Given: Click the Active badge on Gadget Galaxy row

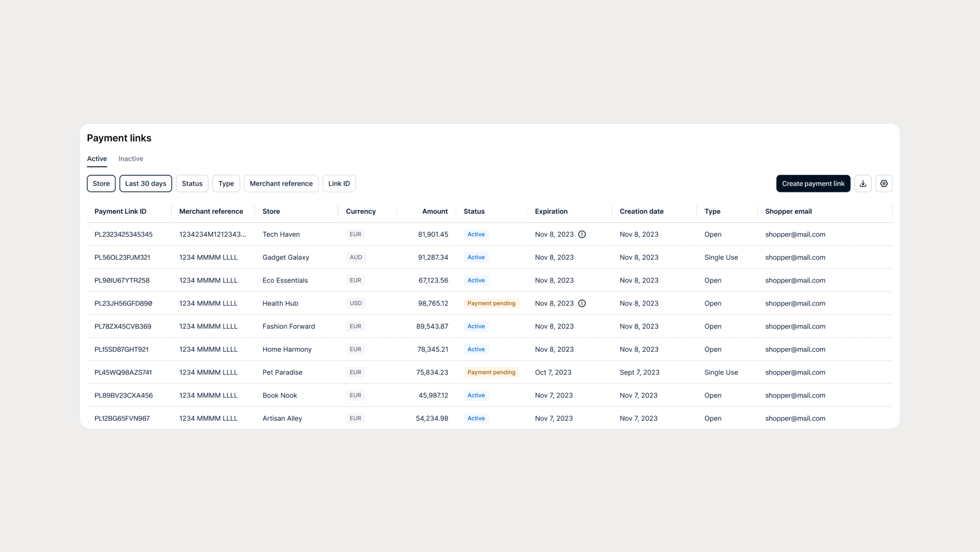Looking at the screenshot, I should (x=476, y=257).
